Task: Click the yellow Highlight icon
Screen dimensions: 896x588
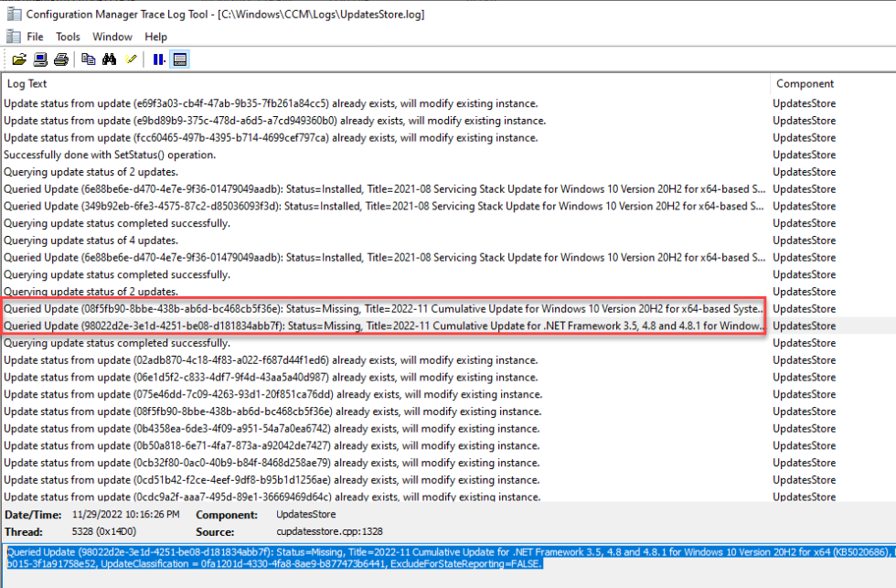Action: [x=131, y=59]
